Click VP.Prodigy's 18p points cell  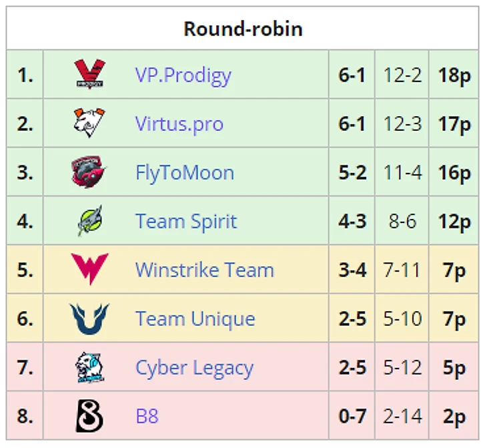point(454,75)
